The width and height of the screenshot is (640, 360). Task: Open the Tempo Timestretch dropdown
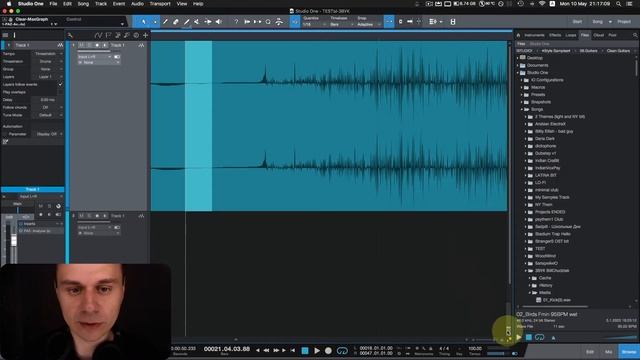tap(48, 54)
